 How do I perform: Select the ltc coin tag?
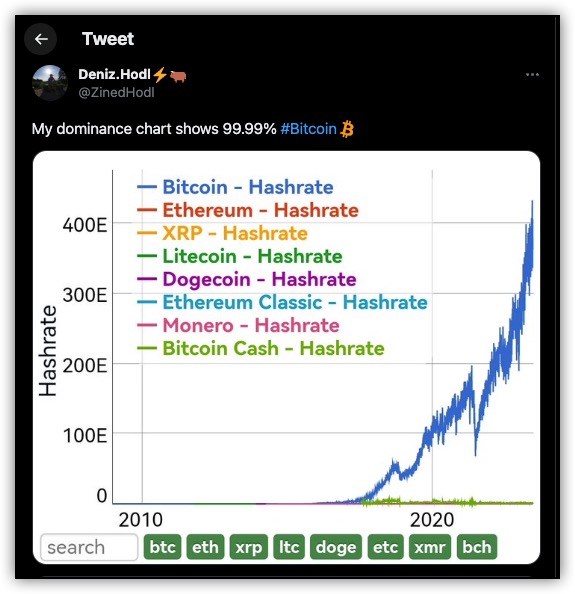(289, 547)
